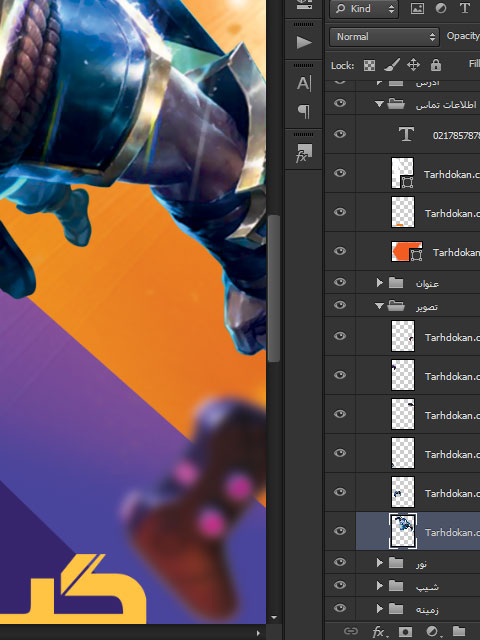
Task: Open the Actions panel play icon
Action: 303,42
